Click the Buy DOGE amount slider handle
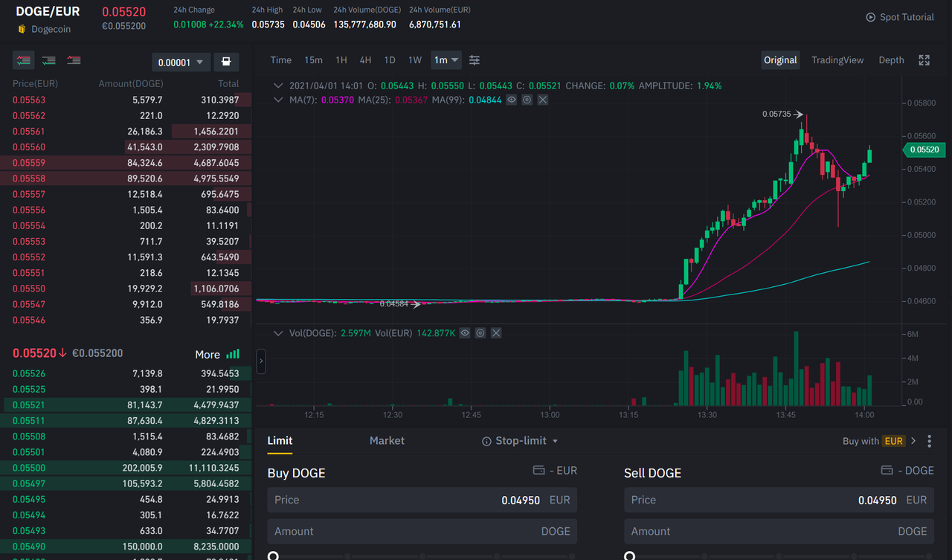The height and width of the screenshot is (560, 952). click(273, 556)
